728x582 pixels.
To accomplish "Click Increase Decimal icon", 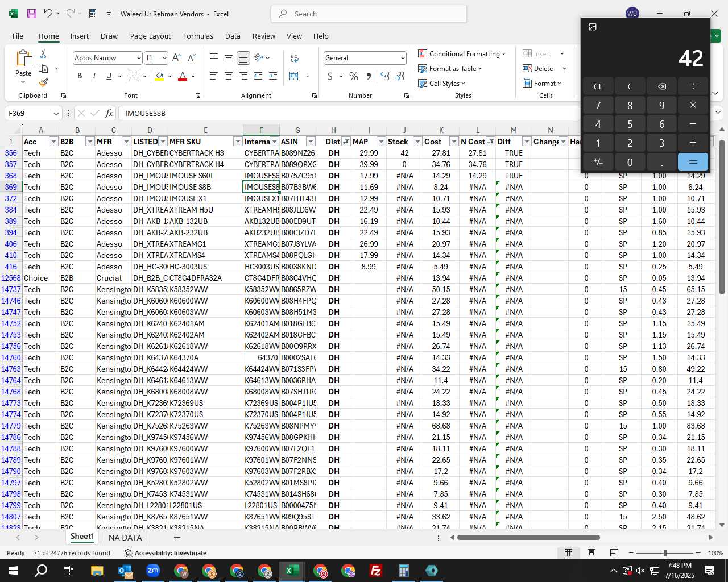I will pyautogui.click(x=385, y=76).
